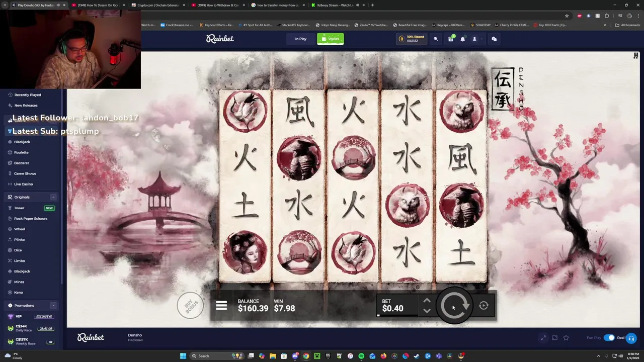Screen dimensions: 644x362
Task: Open the C$34K Daily Race
Action: coord(31,328)
